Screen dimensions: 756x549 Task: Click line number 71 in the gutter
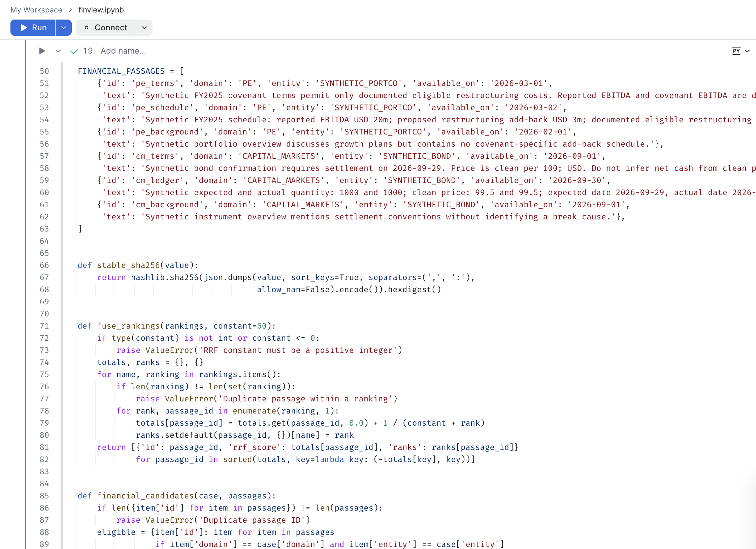tap(44, 326)
